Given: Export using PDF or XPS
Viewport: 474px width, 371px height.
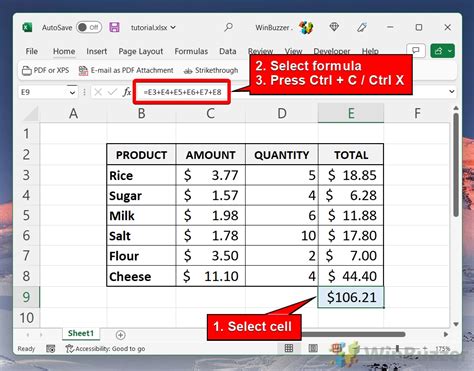Looking at the screenshot, I should 45,70.
